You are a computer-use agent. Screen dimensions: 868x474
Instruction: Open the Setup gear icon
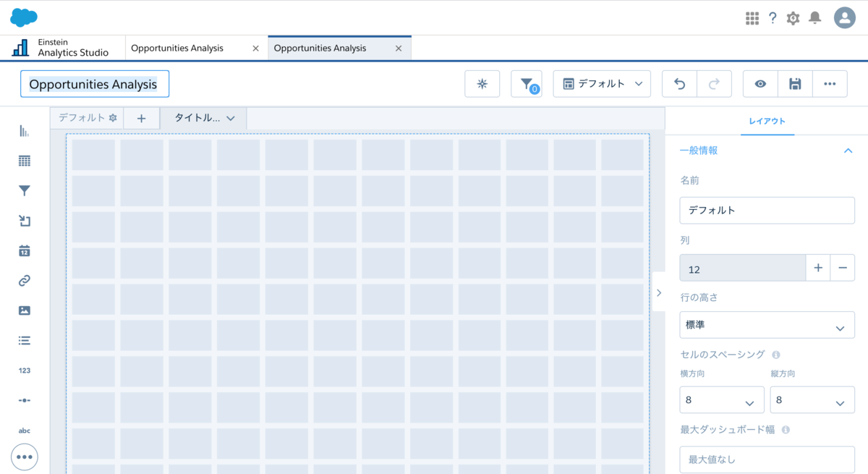click(793, 18)
